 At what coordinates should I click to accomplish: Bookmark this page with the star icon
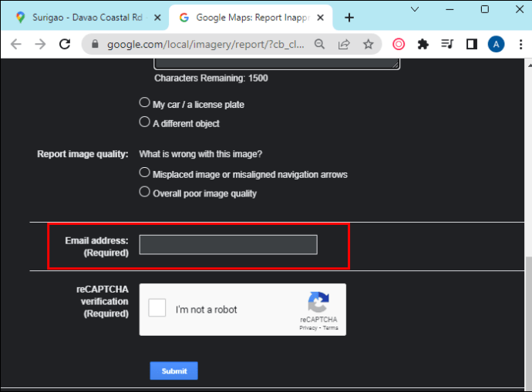coord(368,44)
